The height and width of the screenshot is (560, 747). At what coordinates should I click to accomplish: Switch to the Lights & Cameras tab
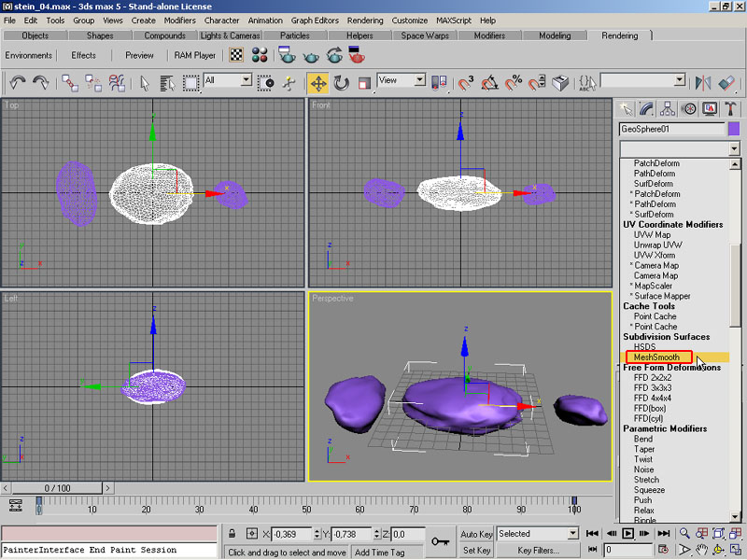click(232, 35)
